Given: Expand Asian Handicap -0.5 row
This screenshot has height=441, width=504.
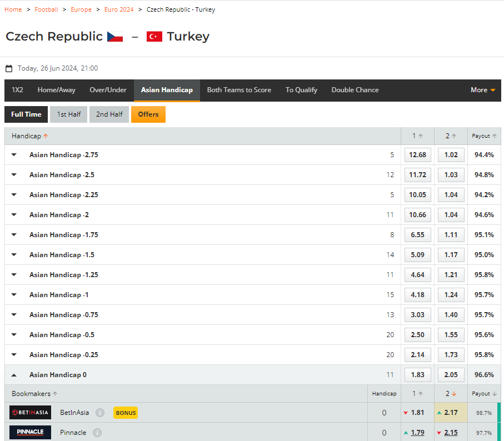Looking at the screenshot, I should [x=14, y=335].
